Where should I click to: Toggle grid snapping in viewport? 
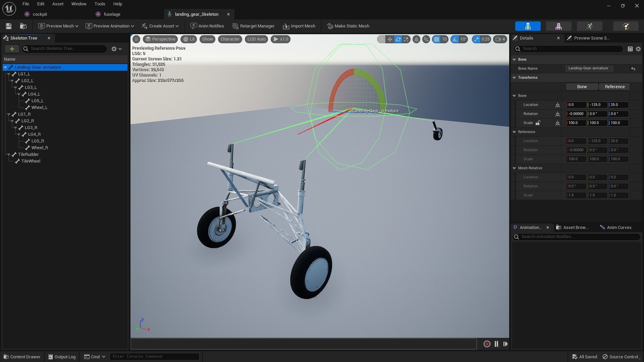coord(436,39)
